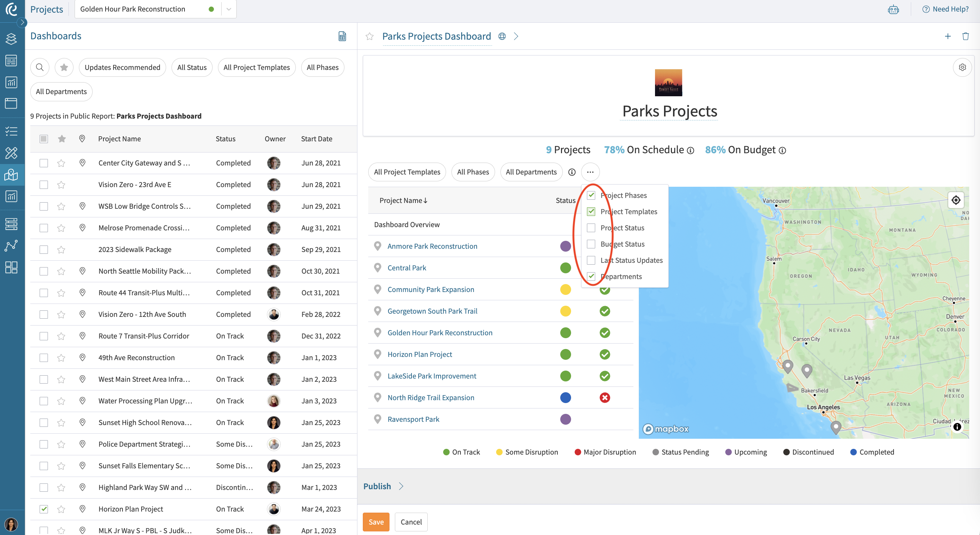Open the search magnifier in Dashboards
Screen dimensions: 980x535
[40, 67]
